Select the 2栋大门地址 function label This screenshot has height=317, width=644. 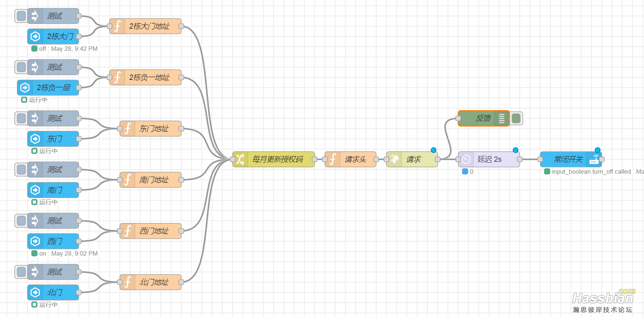pos(149,26)
